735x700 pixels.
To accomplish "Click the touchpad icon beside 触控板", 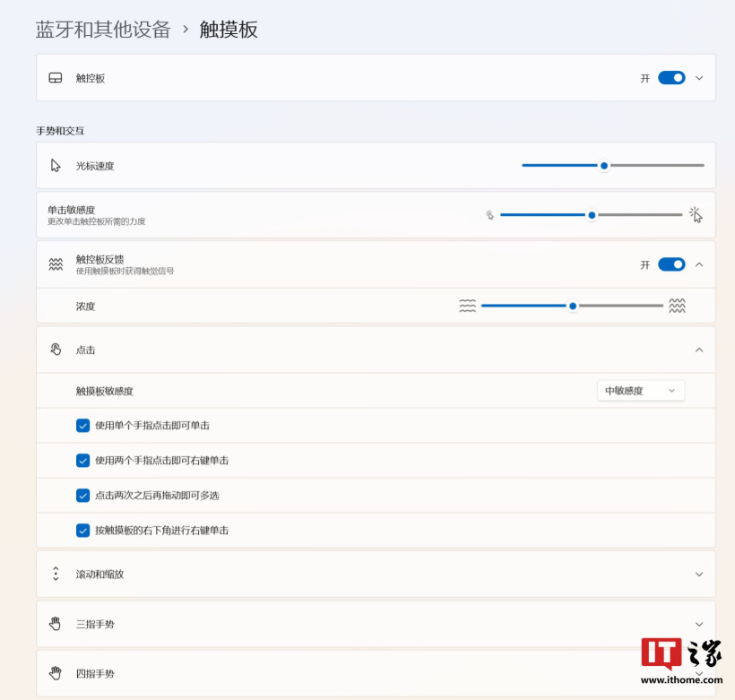I will tap(56, 78).
